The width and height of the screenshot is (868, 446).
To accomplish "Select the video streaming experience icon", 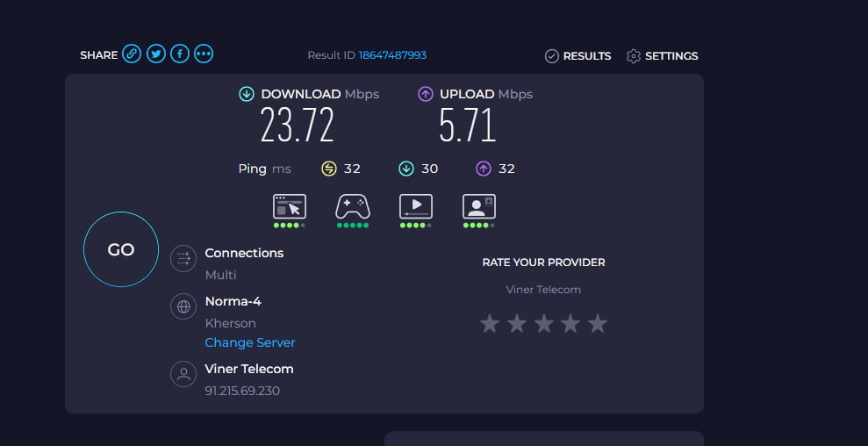I will tap(416, 206).
